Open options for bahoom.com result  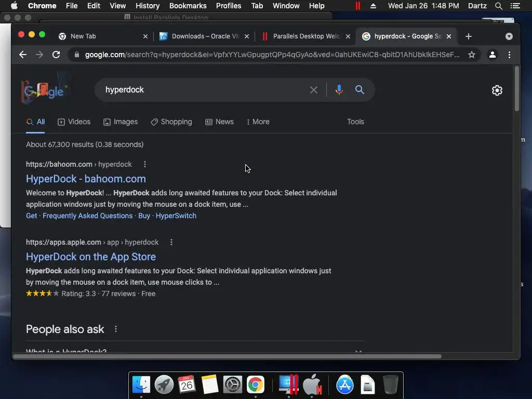[145, 164]
